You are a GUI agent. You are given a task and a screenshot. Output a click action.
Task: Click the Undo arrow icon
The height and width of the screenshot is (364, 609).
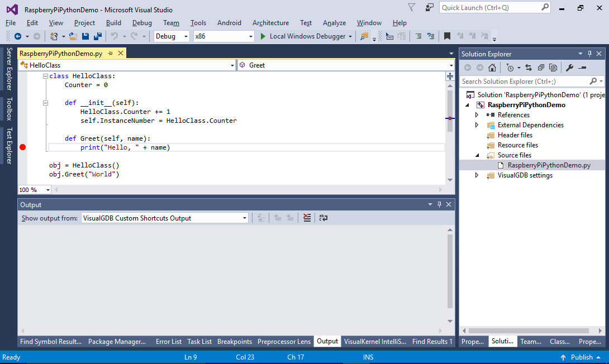[x=115, y=36]
